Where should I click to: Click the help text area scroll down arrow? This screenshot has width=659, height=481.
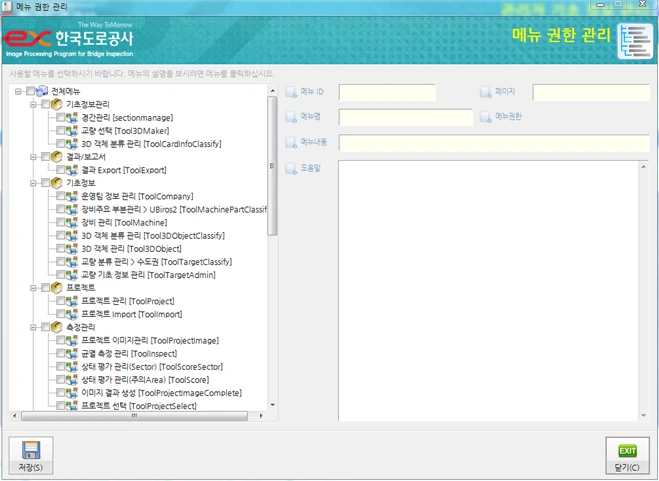tap(643, 415)
